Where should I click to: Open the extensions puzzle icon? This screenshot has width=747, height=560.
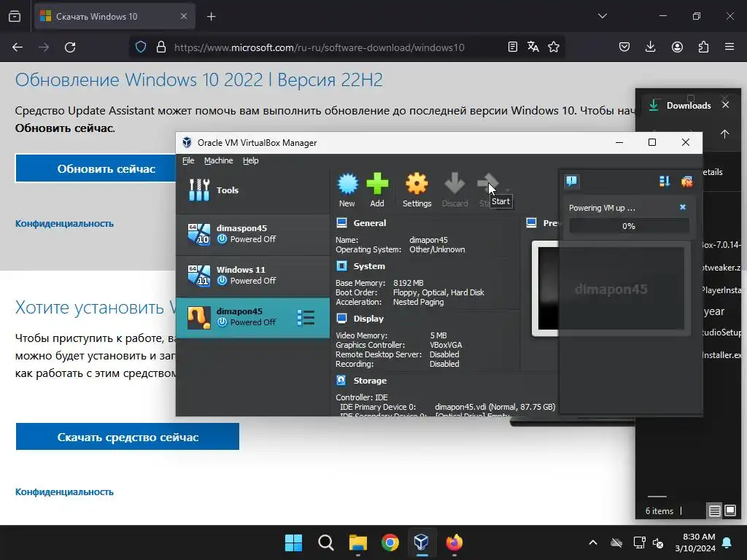click(x=703, y=47)
